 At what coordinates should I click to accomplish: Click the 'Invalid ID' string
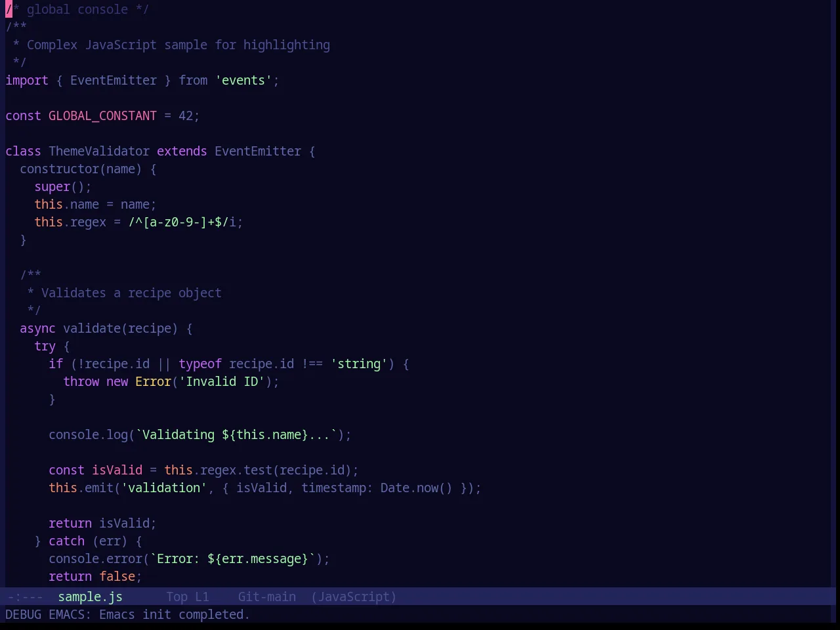pos(222,381)
